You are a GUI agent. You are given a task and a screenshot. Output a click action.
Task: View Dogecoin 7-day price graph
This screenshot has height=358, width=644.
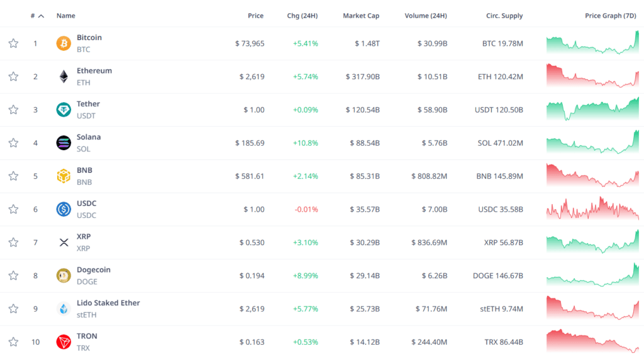pos(592,274)
